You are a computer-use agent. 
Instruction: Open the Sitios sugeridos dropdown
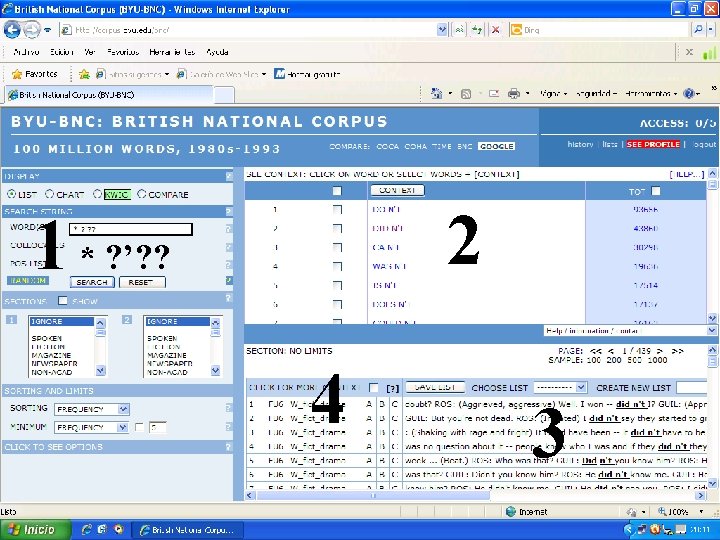167,74
